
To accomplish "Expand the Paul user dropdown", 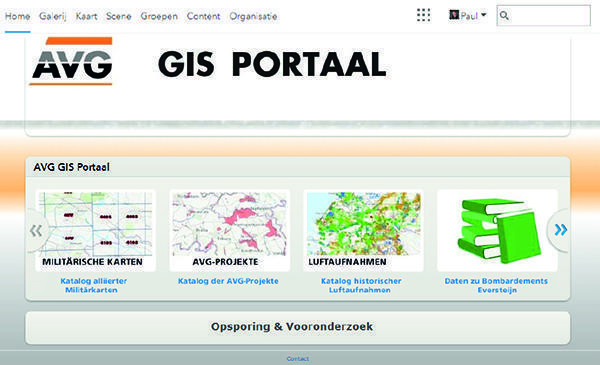I will (x=468, y=16).
